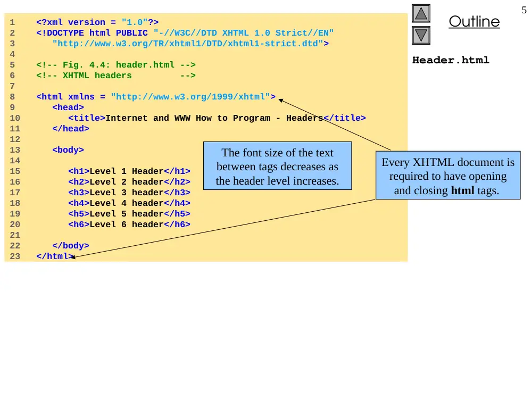Click the h2 Level 2 header line

tap(129, 182)
